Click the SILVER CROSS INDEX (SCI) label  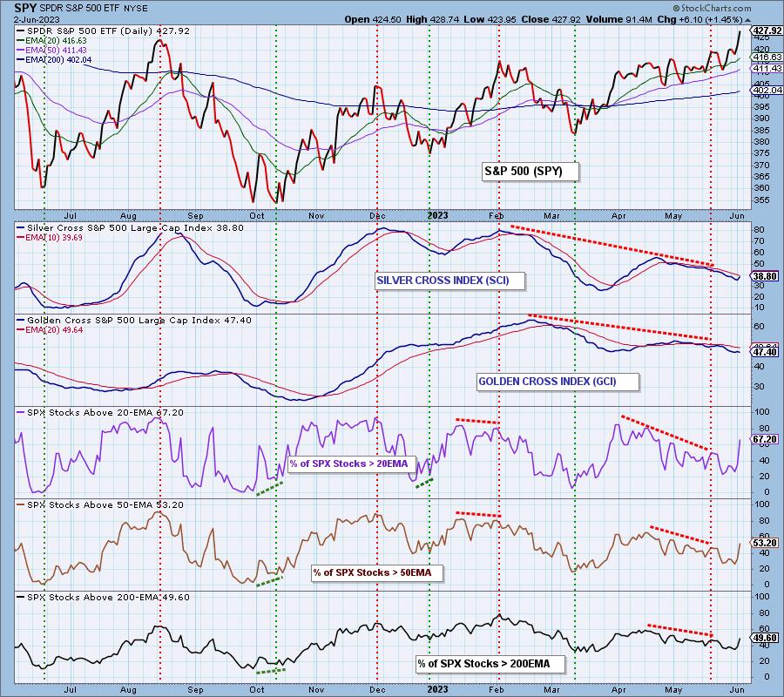(x=443, y=281)
